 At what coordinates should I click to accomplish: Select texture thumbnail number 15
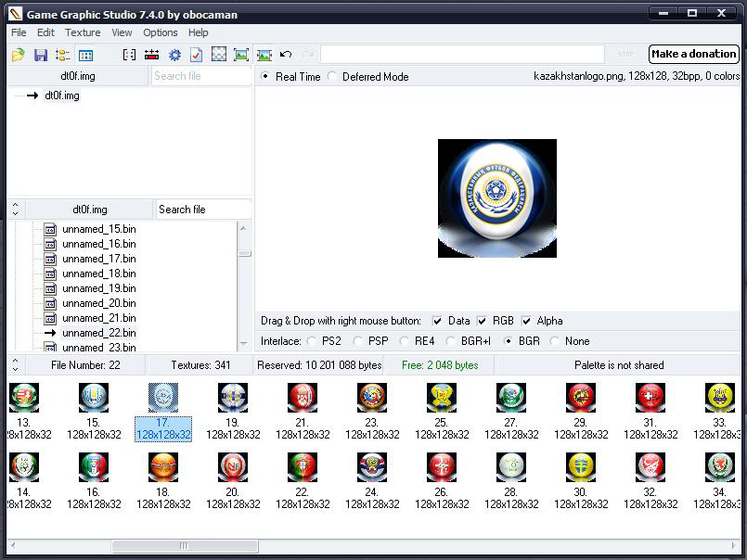point(94,397)
